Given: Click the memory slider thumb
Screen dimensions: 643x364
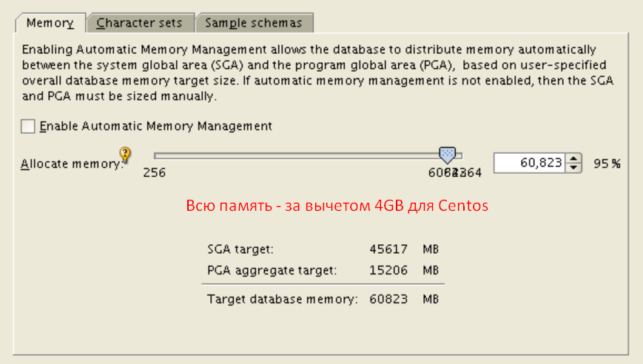Looking at the screenshot, I should tap(447, 155).
